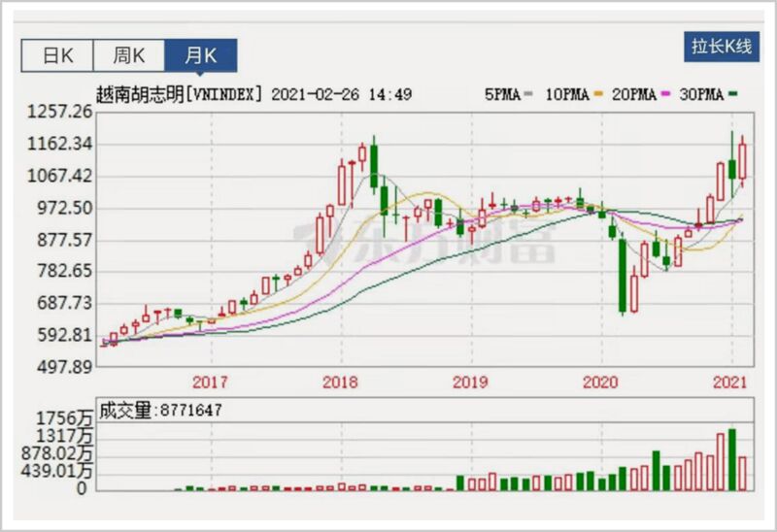Click the gray 5PMA legend swatch
The image size is (777, 532).
[529, 95]
